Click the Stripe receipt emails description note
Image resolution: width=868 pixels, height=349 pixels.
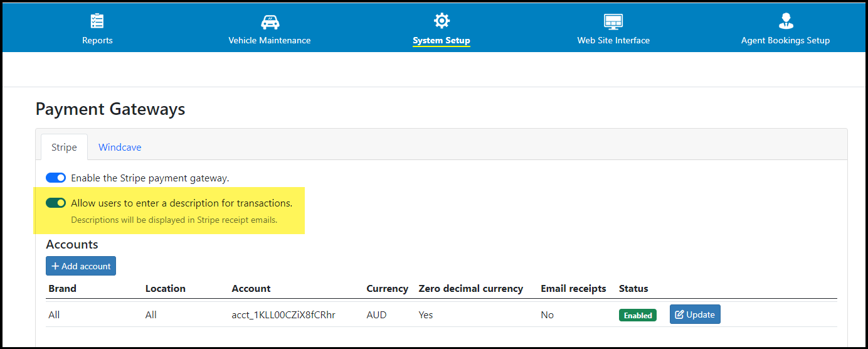[x=174, y=220]
